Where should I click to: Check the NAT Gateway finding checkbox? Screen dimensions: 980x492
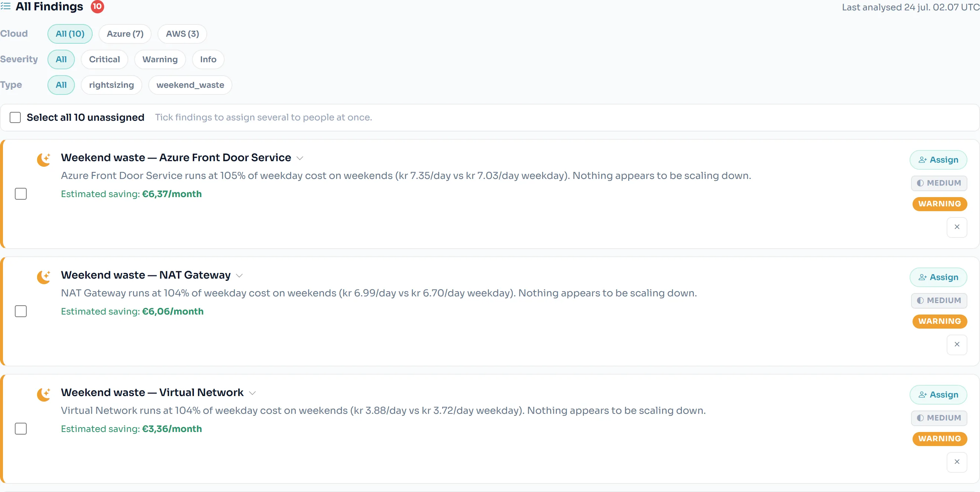tap(20, 312)
